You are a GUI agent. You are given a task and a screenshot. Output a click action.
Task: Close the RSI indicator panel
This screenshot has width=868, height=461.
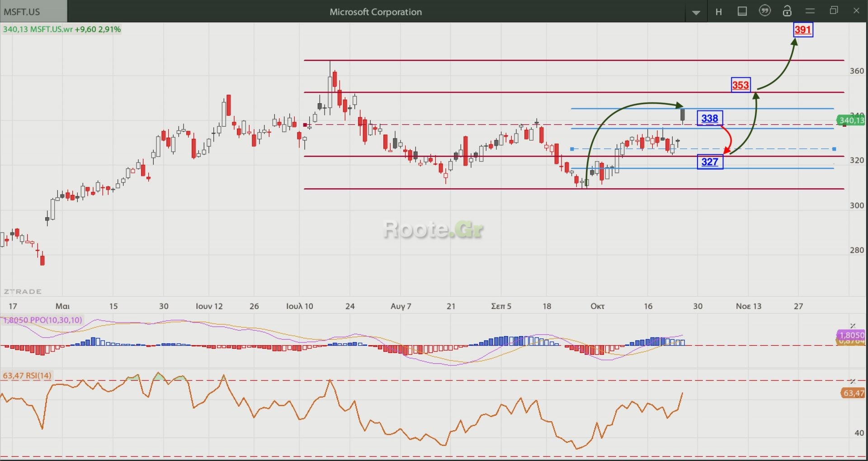tap(853, 381)
